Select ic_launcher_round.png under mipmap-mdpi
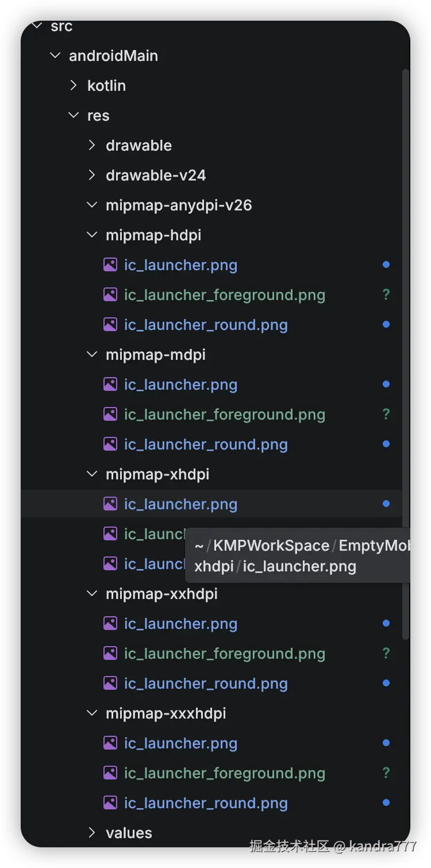The height and width of the screenshot is (868, 431). coord(206,445)
